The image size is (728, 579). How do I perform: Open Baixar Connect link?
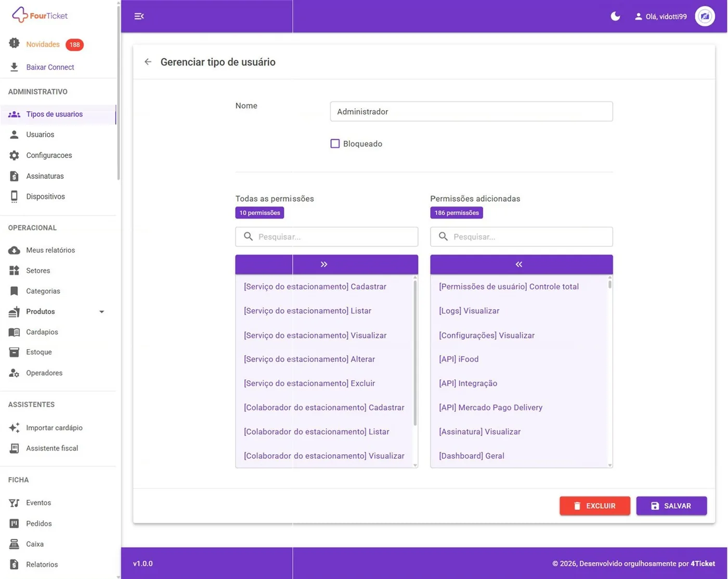[50, 67]
